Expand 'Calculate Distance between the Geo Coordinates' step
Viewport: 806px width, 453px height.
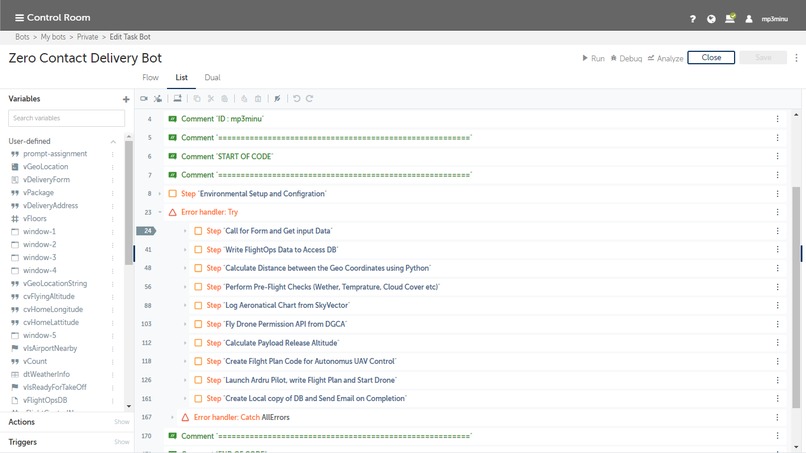click(185, 268)
